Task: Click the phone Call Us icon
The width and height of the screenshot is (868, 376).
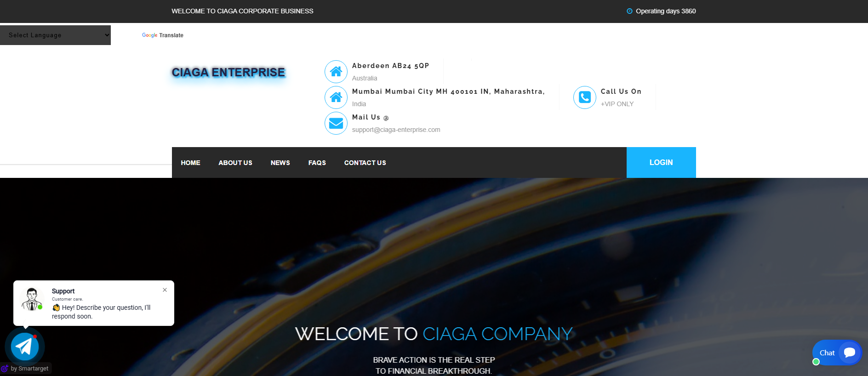Action: [x=585, y=97]
